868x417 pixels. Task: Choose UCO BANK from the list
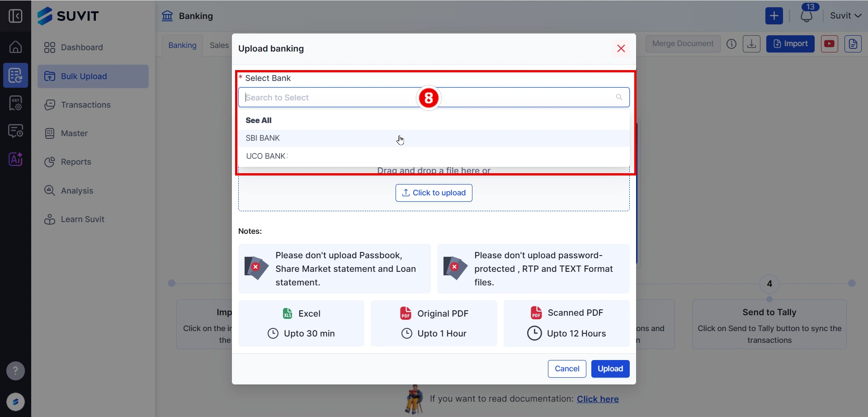pyautogui.click(x=266, y=156)
